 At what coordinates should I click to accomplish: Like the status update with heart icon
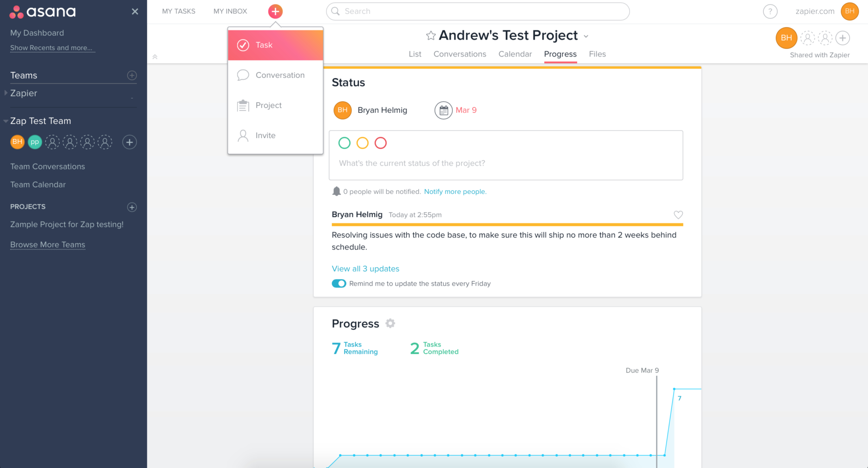click(x=678, y=215)
